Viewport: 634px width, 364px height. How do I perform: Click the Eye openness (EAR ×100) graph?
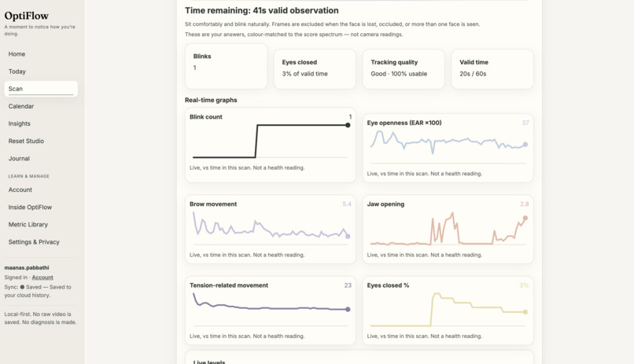pos(448,148)
